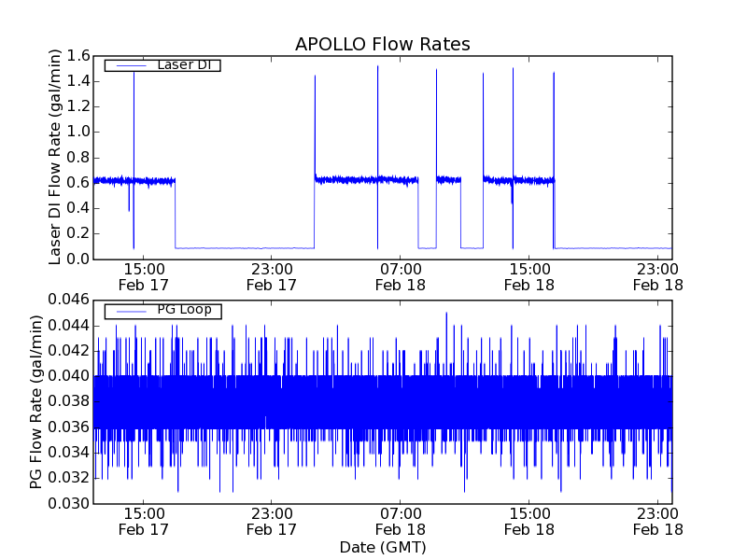Click the 'Laser DI Flow Rate (gal/min)' axis label
This screenshot has width=747, height=560.
click(x=55, y=157)
